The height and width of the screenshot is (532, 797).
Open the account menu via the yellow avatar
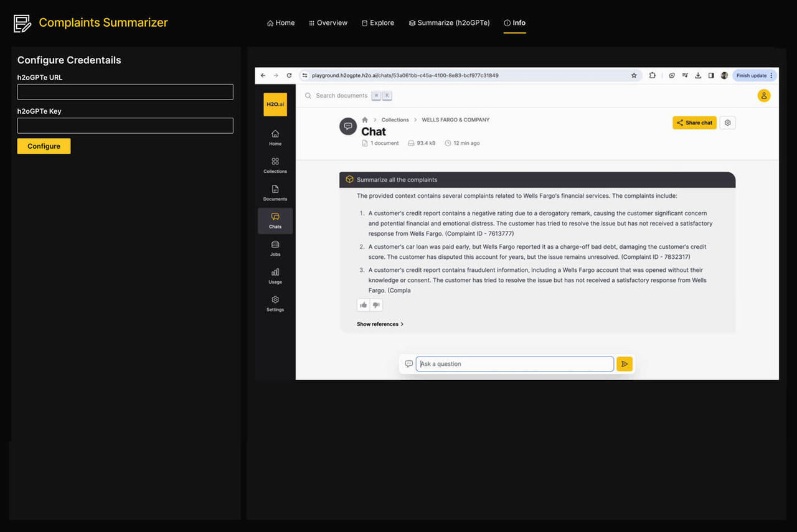(x=764, y=96)
